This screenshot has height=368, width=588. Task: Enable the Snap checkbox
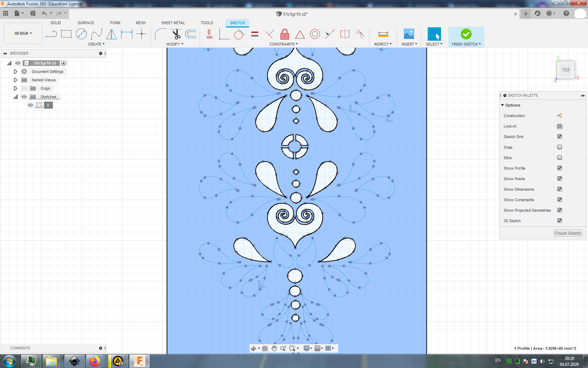pos(560,147)
